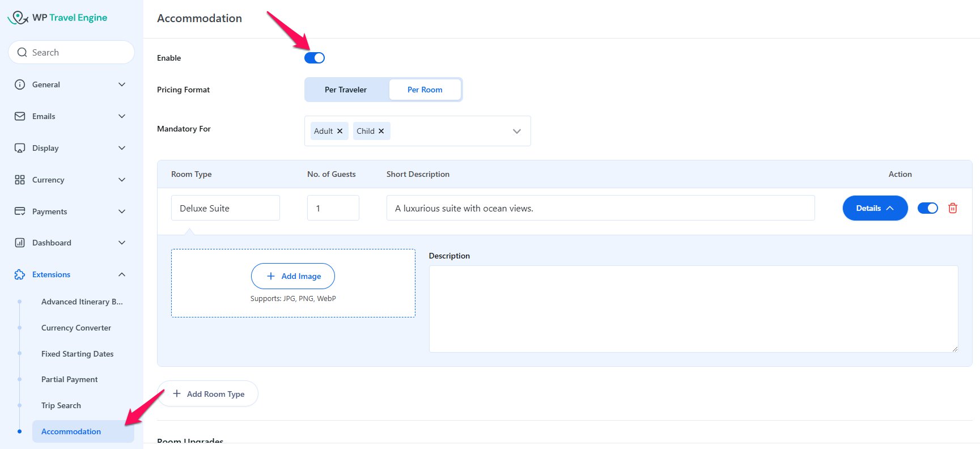This screenshot has width=980, height=449.
Task: Open Currency Converter extension settings
Action: [76, 328]
